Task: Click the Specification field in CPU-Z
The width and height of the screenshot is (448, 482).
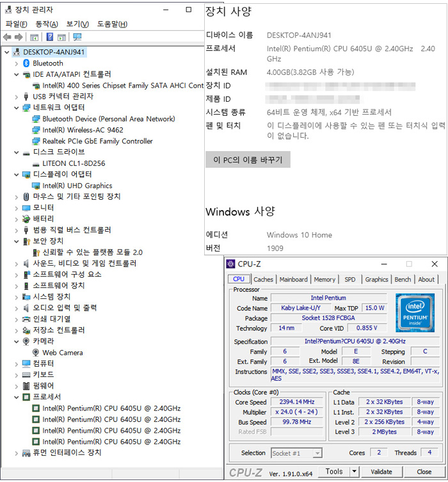Action: click(355, 341)
